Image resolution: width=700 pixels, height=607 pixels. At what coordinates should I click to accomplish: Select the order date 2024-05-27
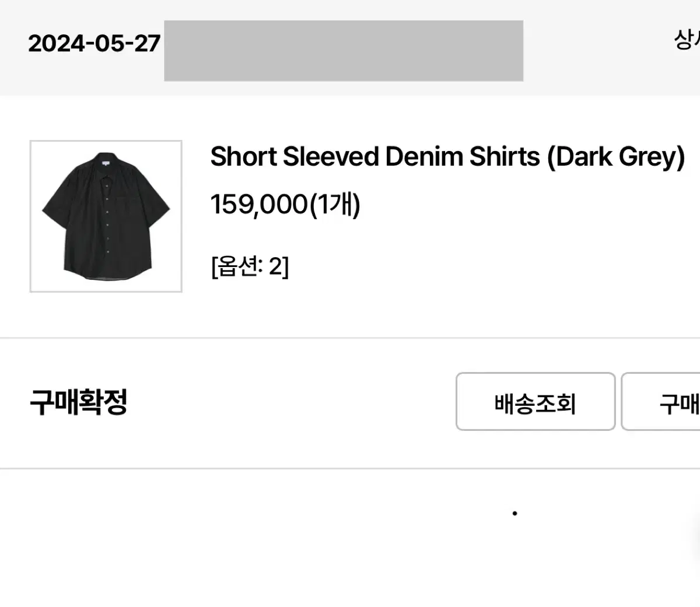pyautogui.click(x=95, y=42)
